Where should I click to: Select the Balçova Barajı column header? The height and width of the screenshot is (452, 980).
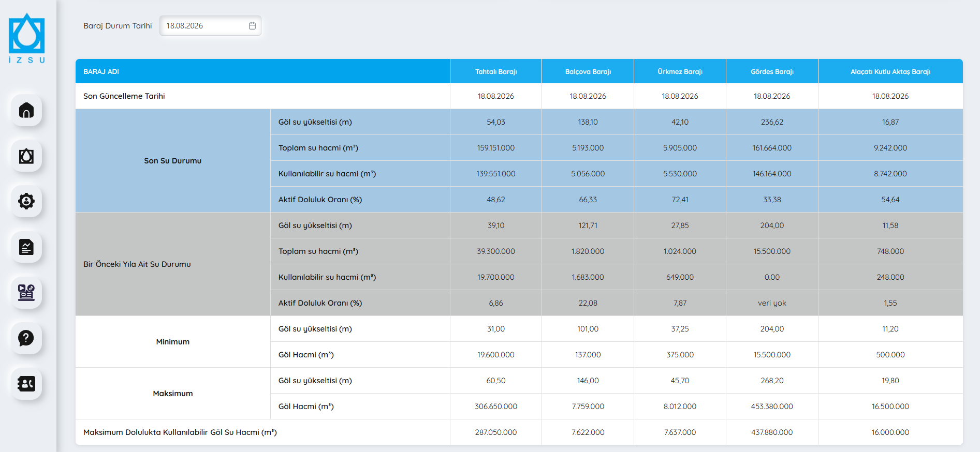(588, 71)
